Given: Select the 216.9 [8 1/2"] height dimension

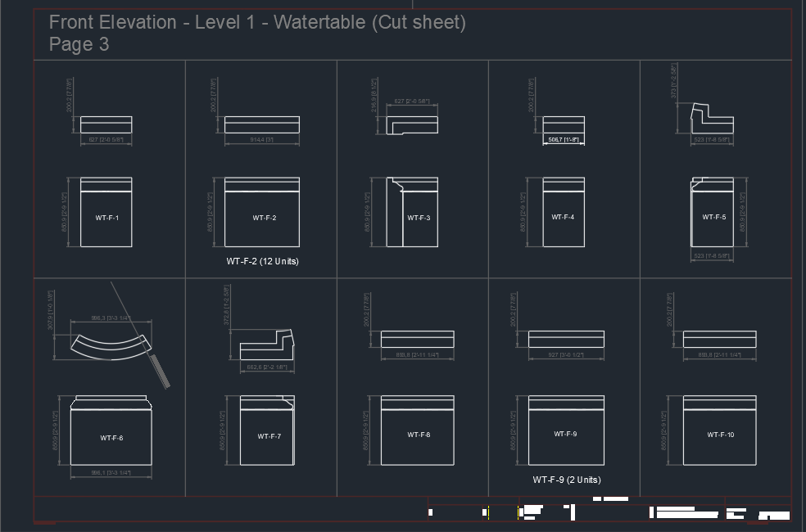Looking at the screenshot, I should [x=374, y=96].
